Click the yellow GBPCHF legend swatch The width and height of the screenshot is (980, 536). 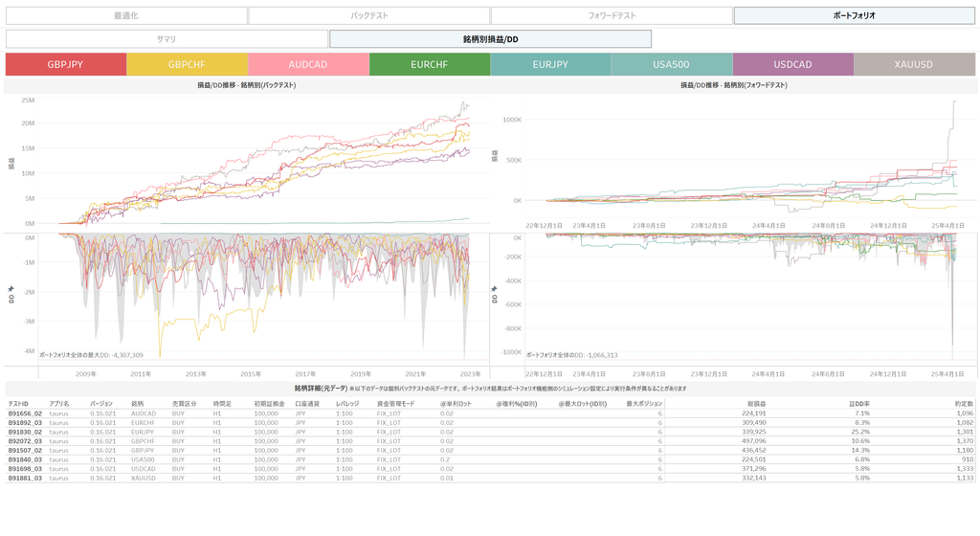tap(187, 64)
